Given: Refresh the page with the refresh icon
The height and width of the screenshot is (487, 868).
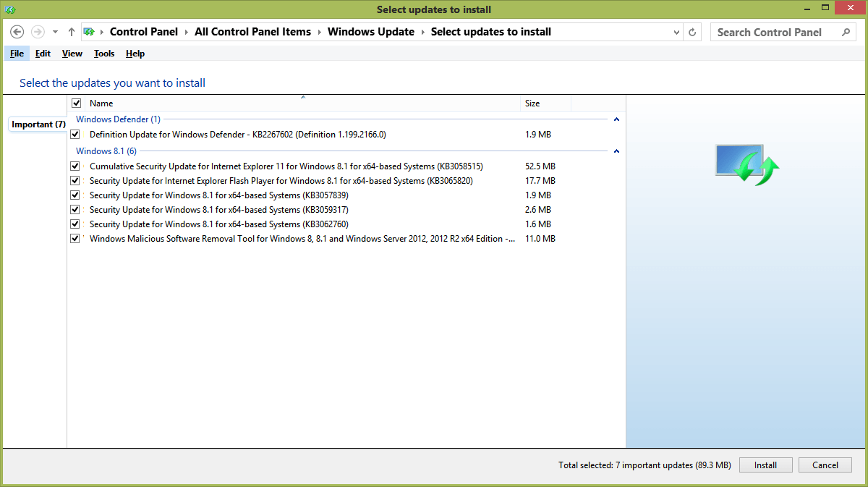Looking at the screenshot, I should 692,32.
